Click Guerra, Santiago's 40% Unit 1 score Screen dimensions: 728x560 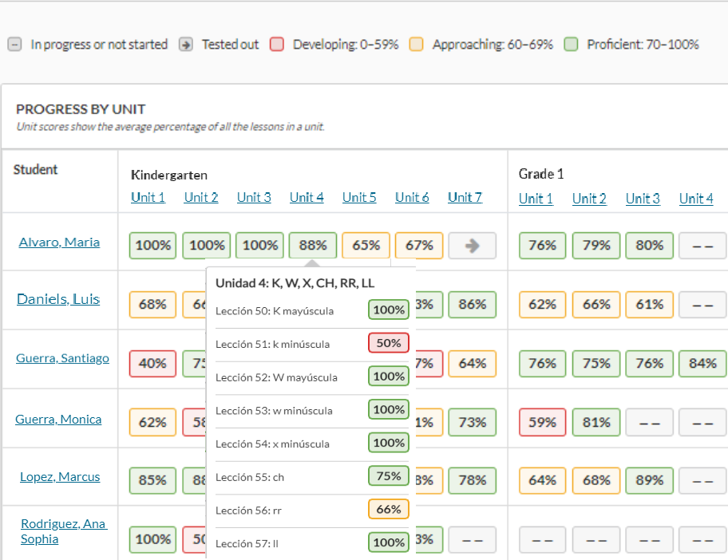click(x=152, y=364)
